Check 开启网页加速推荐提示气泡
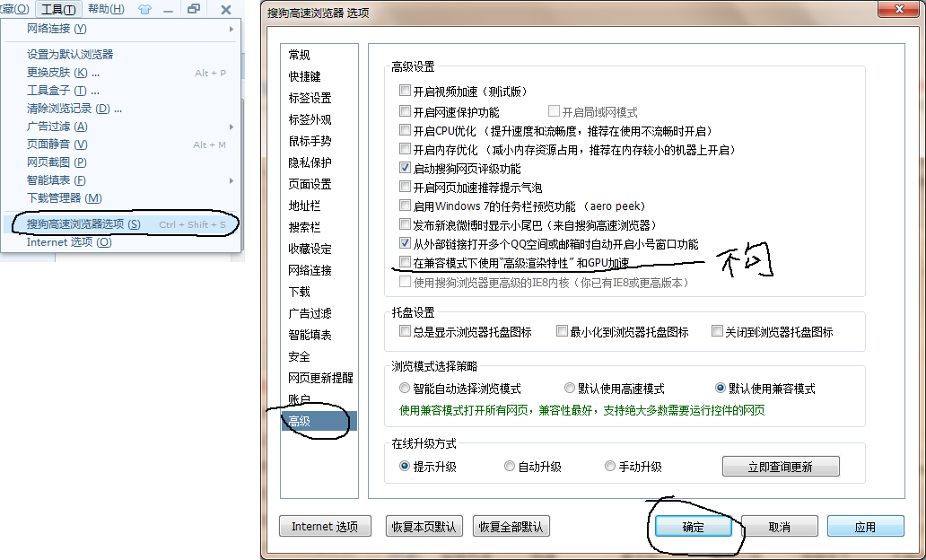The height and width of the screenshot is (560, 926). click(x=405, y=187)
